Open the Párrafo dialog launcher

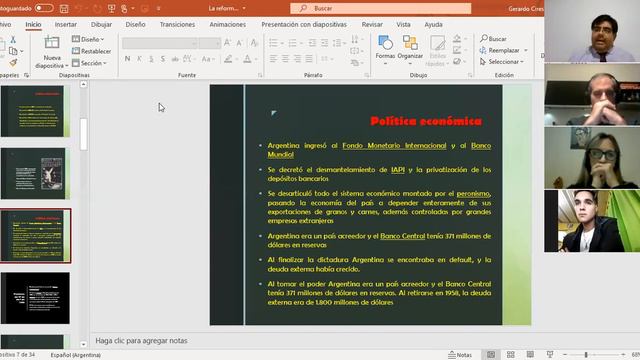click(x=367, y=75)
